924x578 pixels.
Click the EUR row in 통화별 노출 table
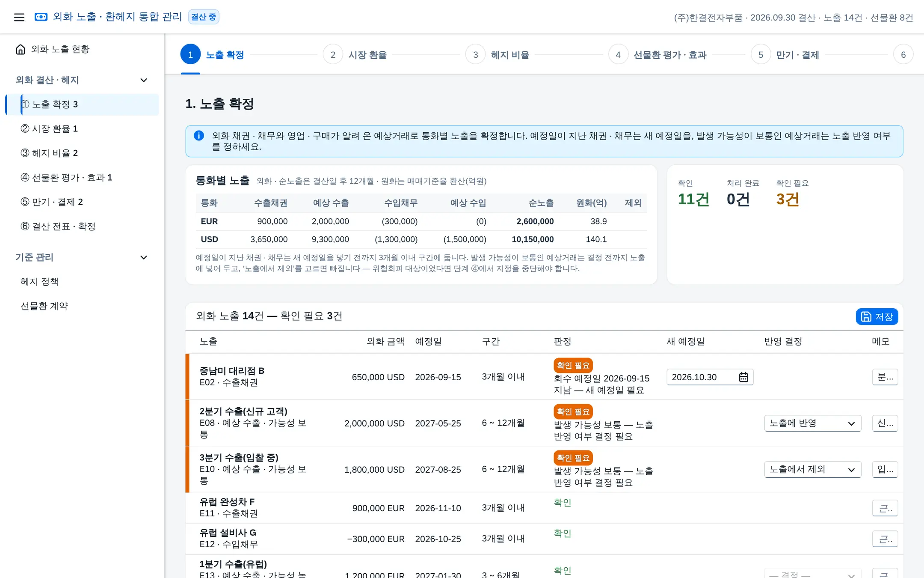[x=421, y=221]
